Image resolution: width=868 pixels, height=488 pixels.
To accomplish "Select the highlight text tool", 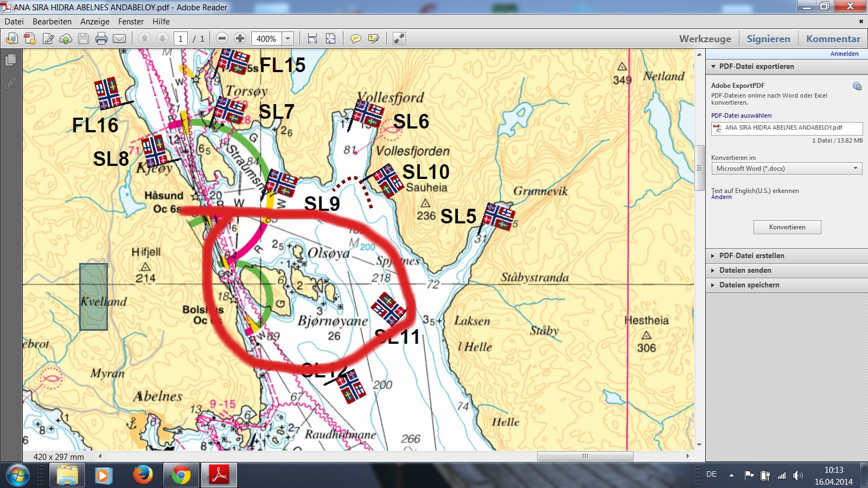I will pos(373,38).
